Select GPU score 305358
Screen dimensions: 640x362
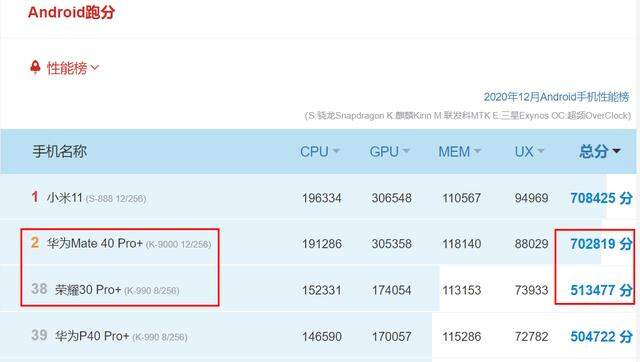click(x=391, y=244)
